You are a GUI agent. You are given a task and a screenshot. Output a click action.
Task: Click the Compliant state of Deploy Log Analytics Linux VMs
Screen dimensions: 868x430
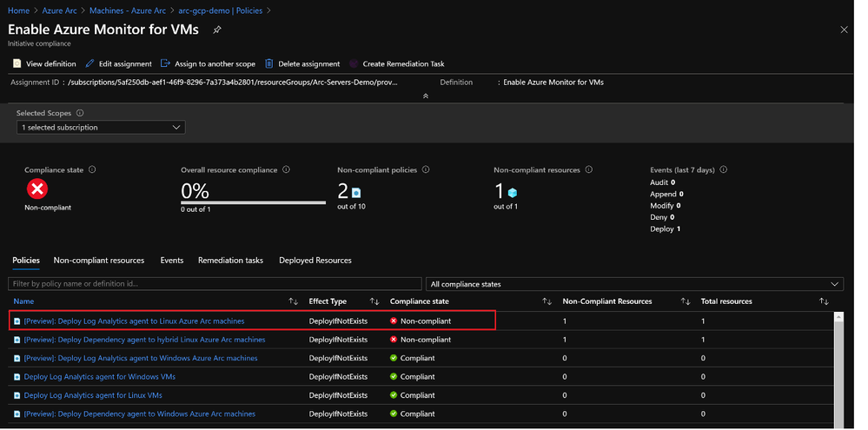(x=413, y=396)
